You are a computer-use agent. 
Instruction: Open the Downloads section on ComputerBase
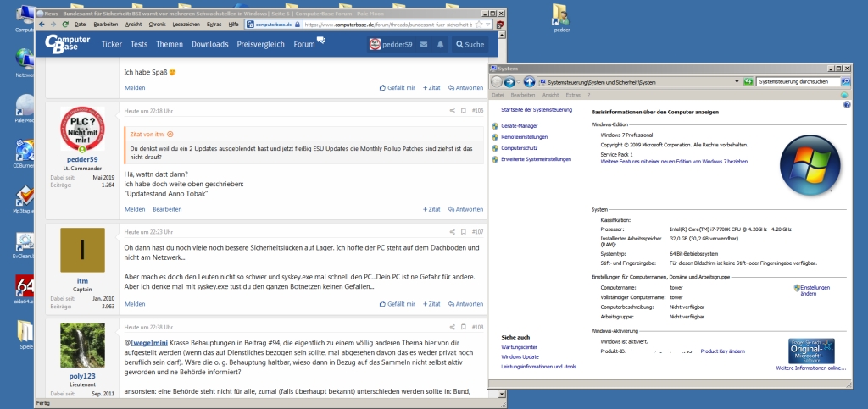tap(210, 44)
